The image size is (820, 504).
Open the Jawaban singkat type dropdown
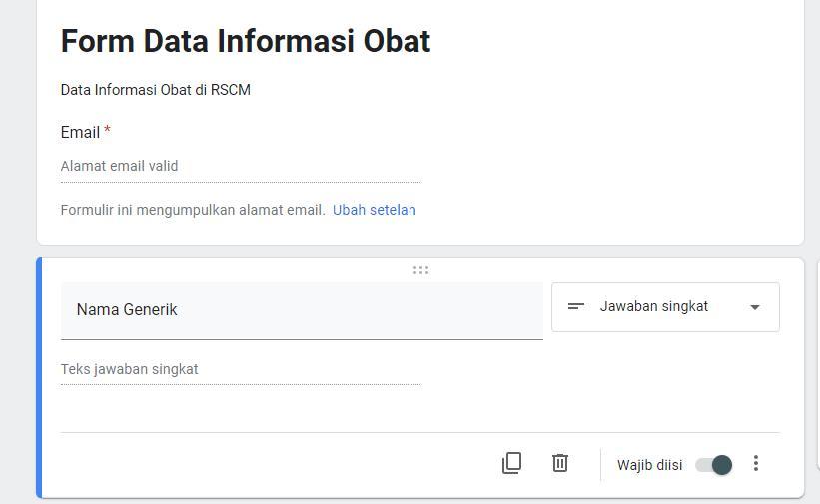[664, 307]
